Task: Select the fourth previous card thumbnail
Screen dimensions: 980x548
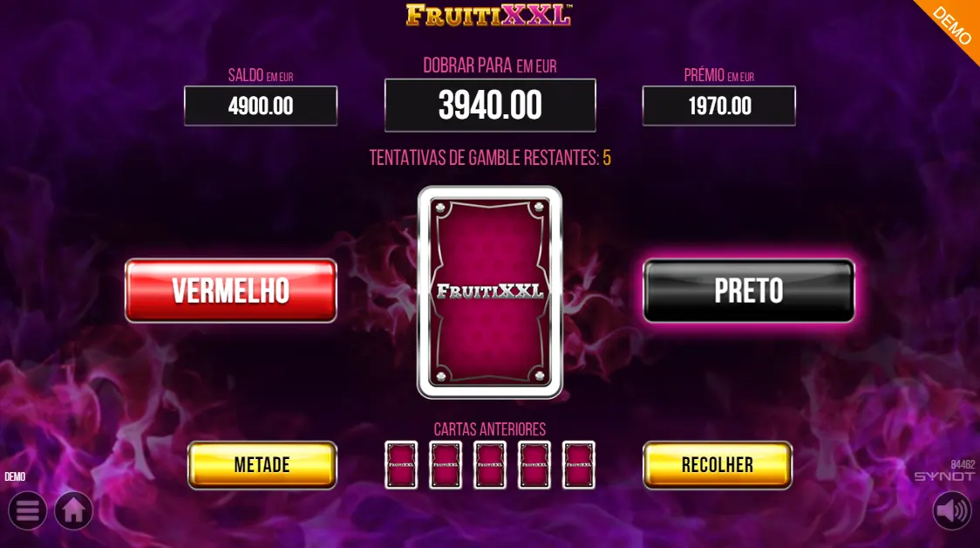Action: coord(534,465)
